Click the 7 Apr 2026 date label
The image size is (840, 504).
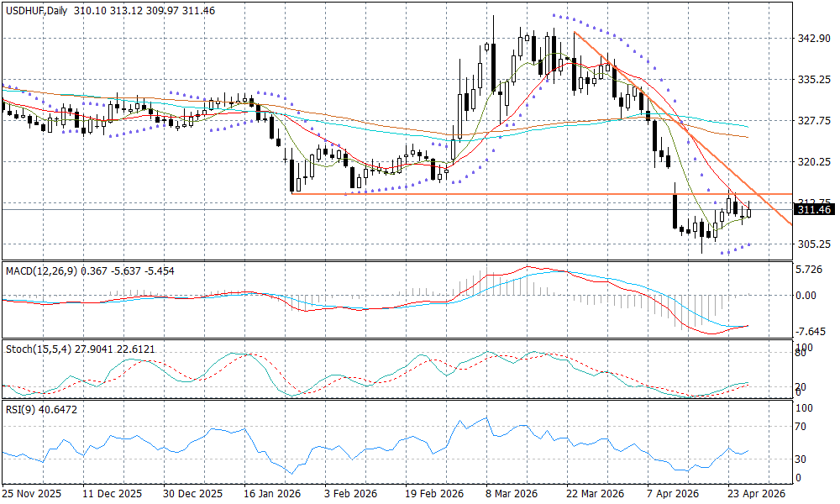point(672,494)
